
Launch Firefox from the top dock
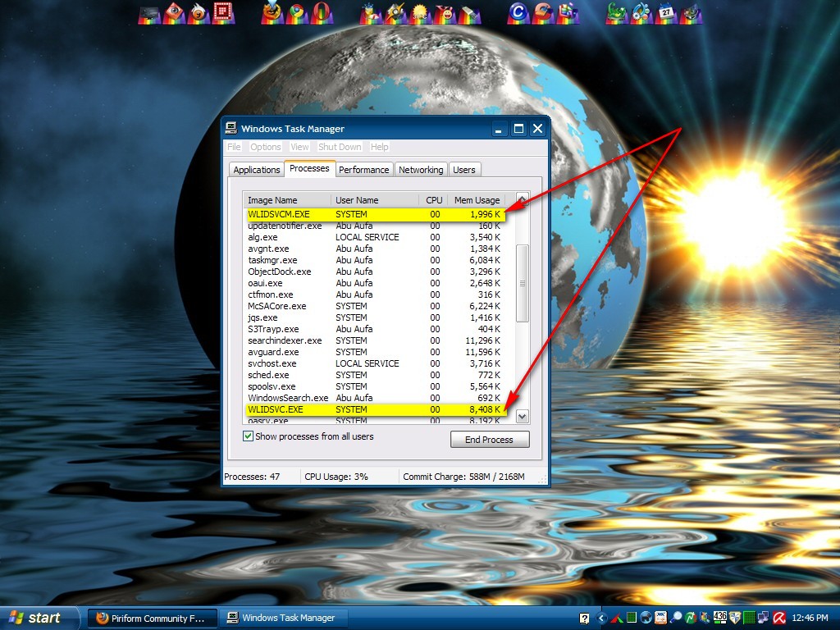pyautogui.click(x=273, y=13)
